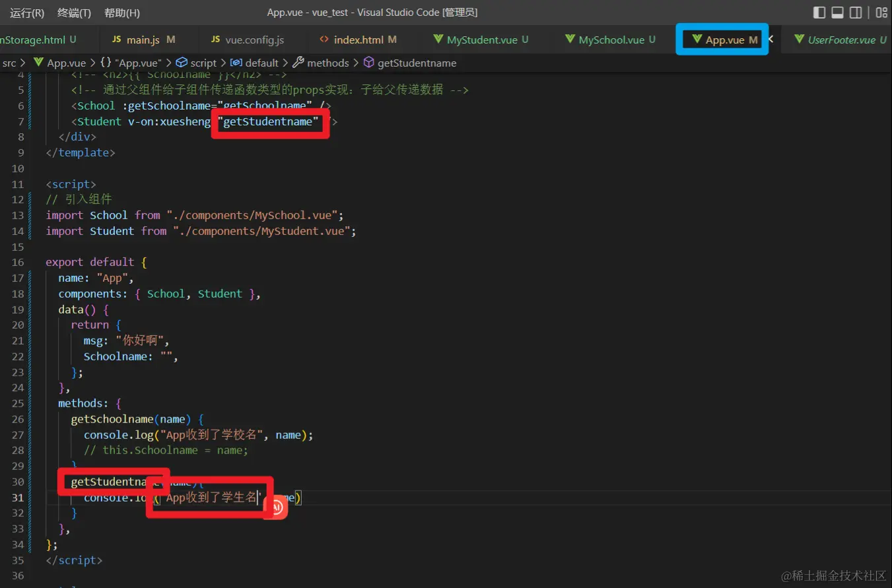Click the "./components/MyStudent.vue" import path
This screenshot has width=892, height=588.
(263, 231)
